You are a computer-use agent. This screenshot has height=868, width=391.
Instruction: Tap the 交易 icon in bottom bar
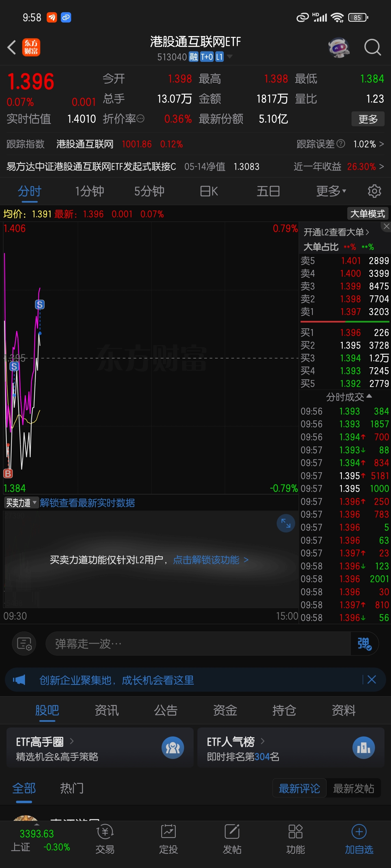(105, 839)
